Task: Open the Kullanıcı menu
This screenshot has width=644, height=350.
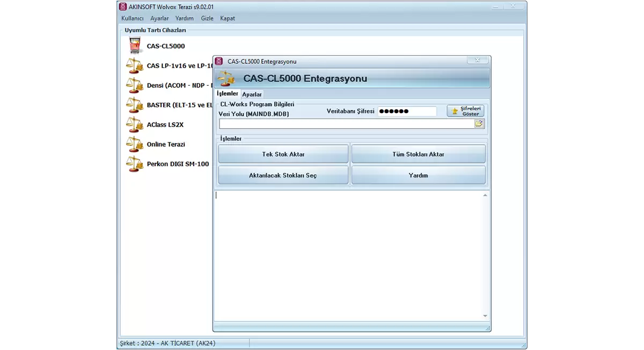Action: pyautogui.click(x=132, y=18)
